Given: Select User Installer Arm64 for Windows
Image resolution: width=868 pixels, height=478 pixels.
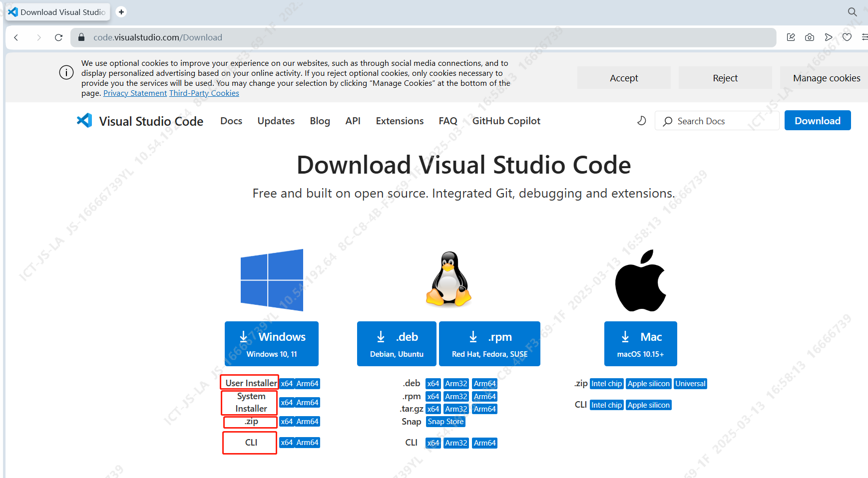Looking at the screenshot, I should tap(307, 384).
